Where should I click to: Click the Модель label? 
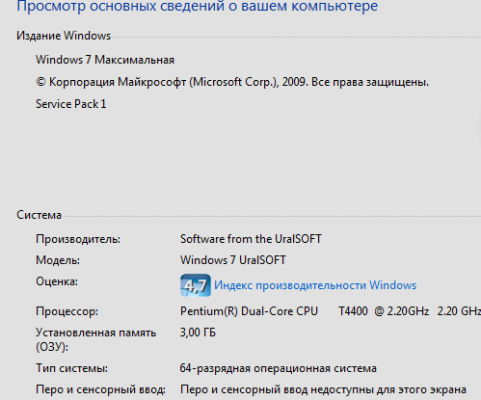(x=58, y=260)
